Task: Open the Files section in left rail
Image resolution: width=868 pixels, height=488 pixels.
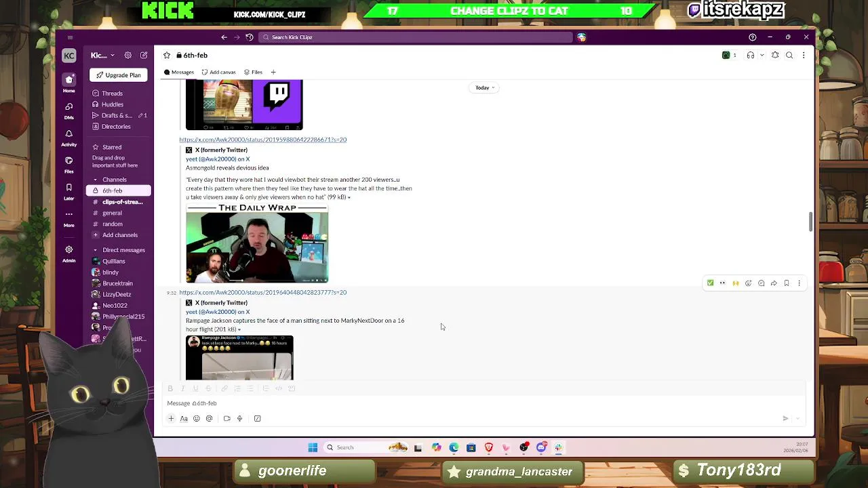Action: (68, 164)
